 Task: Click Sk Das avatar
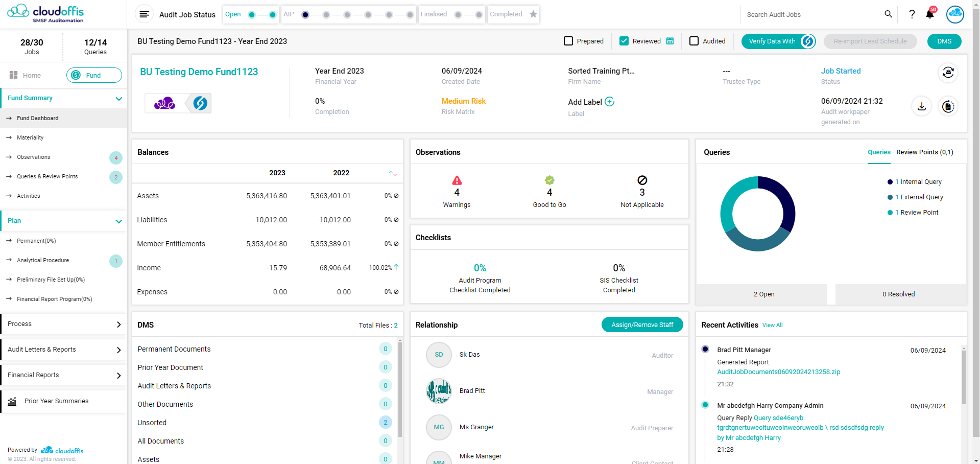pyautogui.click(x=439, y=355)
